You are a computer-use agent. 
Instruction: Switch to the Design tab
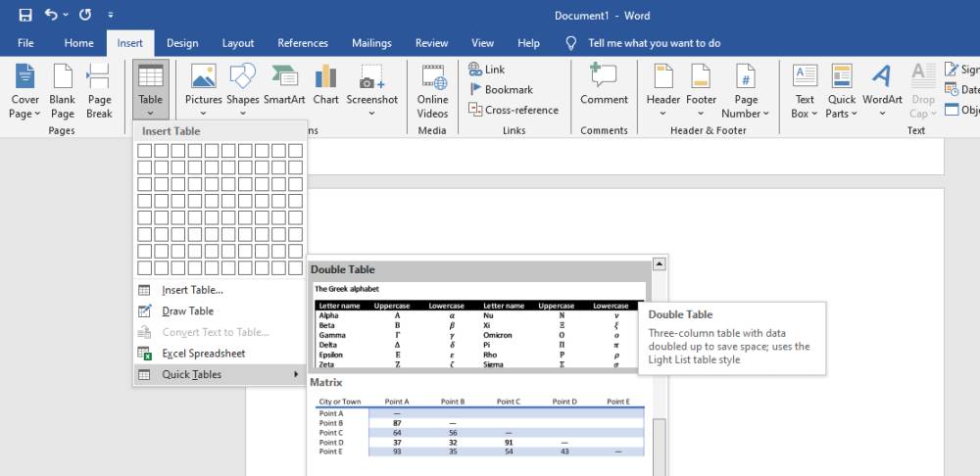(x=182, y=43)
